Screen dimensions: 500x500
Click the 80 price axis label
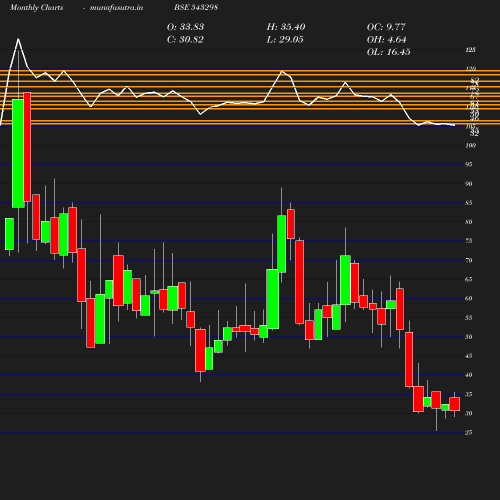[x=469, y=222]
